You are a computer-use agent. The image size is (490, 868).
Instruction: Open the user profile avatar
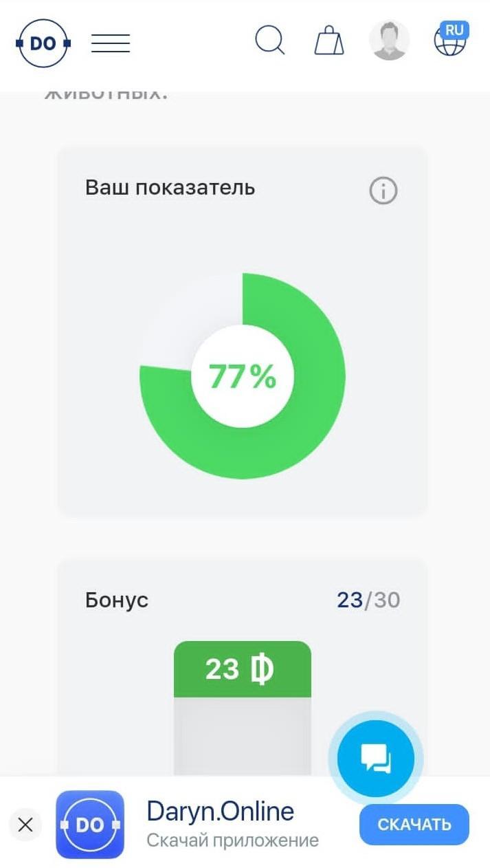(x=389, y=40)
